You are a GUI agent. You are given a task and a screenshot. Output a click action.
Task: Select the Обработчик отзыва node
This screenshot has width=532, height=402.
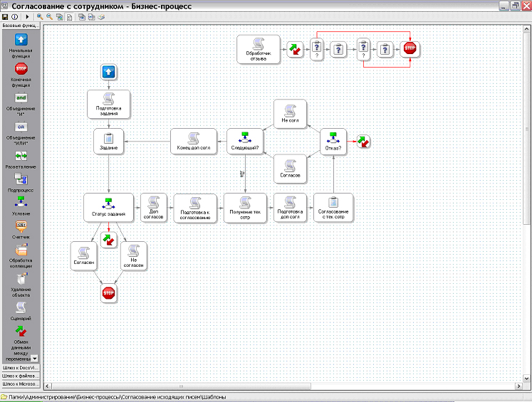click(256, 49)
